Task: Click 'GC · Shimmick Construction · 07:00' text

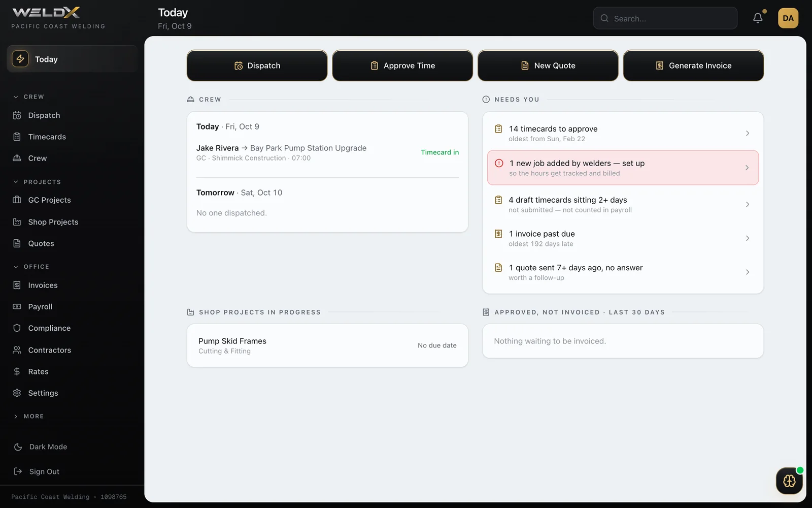Action: [x=253, y=158]
